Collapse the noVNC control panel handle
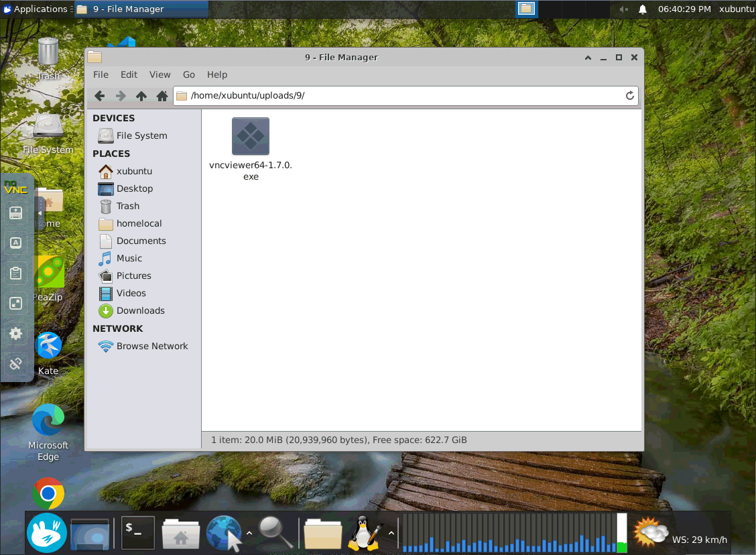 tap(40, 213)
